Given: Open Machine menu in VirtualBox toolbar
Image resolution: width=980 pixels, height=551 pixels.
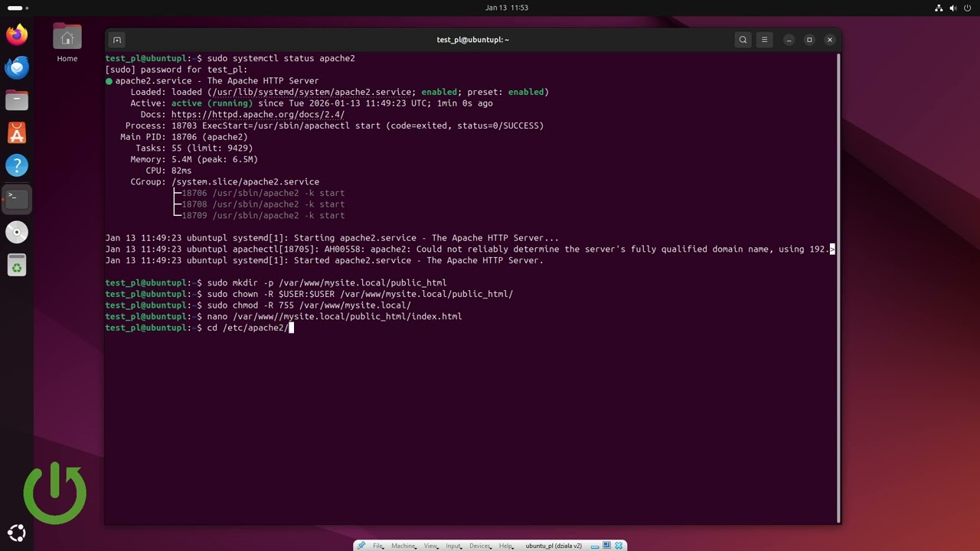Looking at the screenshot, I should (x=403, y=546).
